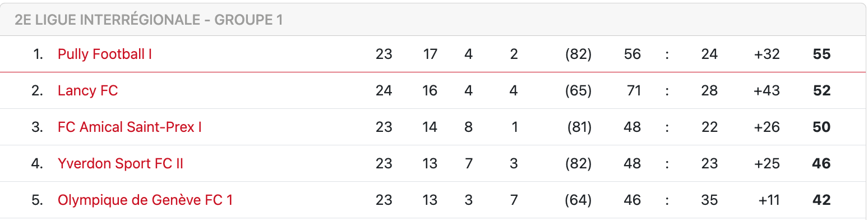This screenshot has height=220, width=868.
Task: Open the Lancy FC team link
Action: [88, 91]
